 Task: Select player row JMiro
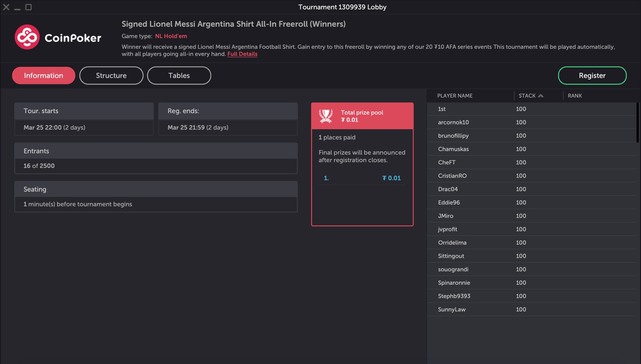click(532, 216)
